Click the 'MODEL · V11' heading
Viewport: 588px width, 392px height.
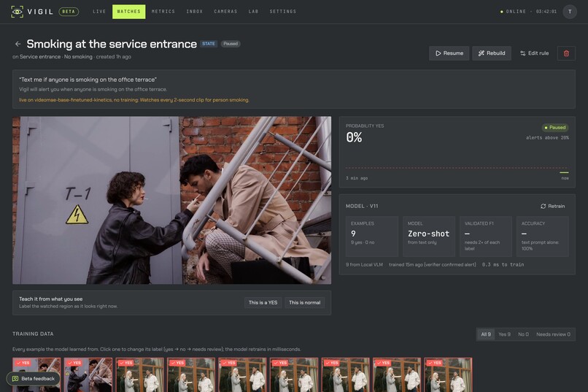pos(362,207)
